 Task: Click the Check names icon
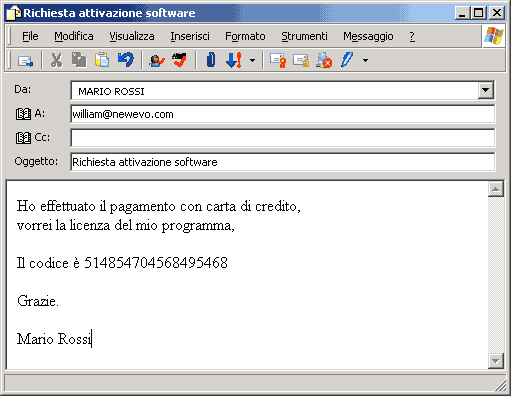(x=157, y=60)
